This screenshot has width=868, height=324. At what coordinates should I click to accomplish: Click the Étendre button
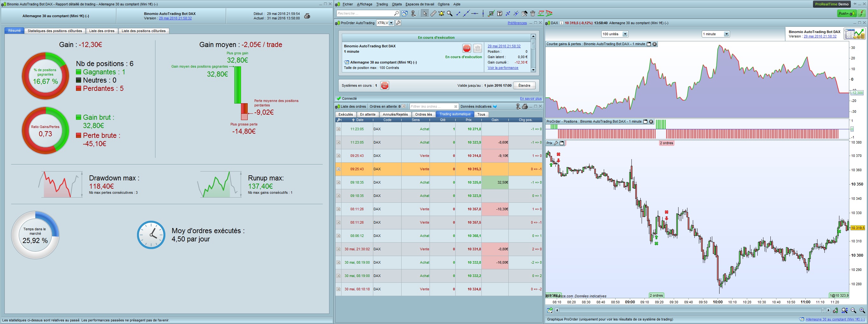(524, 85)
